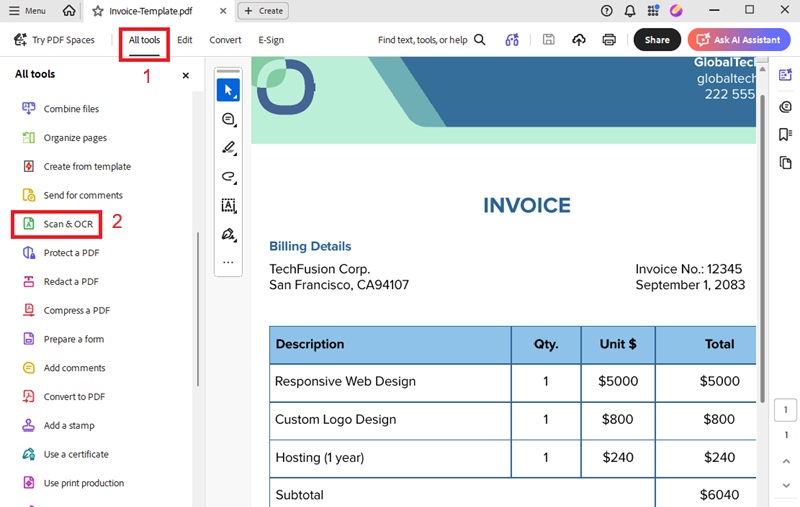
Task: Click the Save floppy disk icon
Action: click(x=548, y=40)
